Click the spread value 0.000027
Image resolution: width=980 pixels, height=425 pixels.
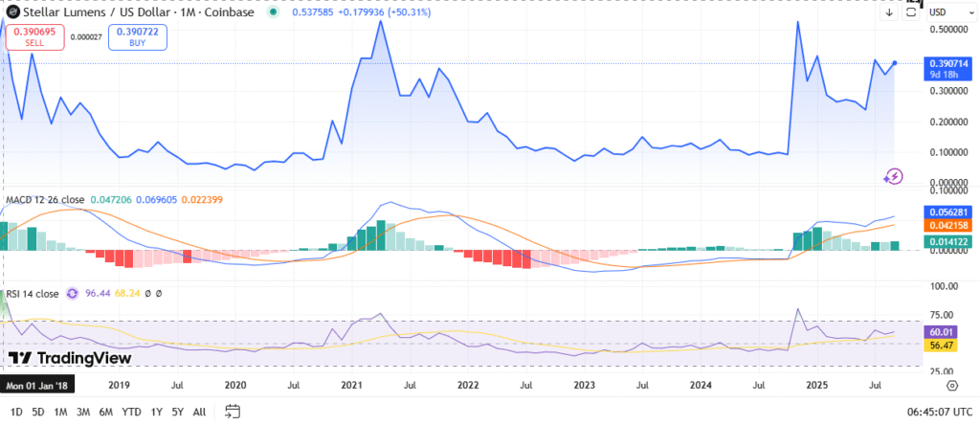[x=86, y=37]
